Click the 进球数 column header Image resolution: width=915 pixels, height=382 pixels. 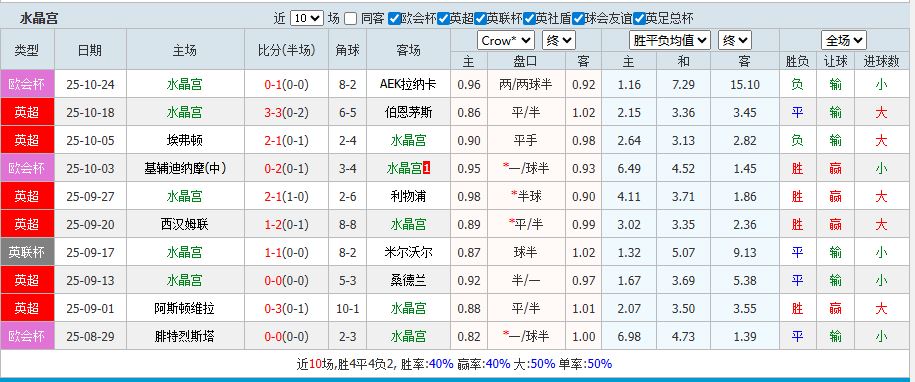point(881,61)
